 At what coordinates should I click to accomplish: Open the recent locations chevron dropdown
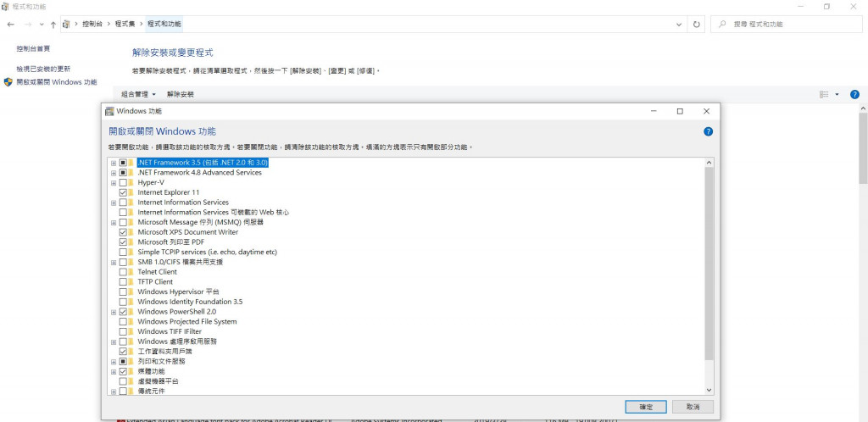[42, 25]
